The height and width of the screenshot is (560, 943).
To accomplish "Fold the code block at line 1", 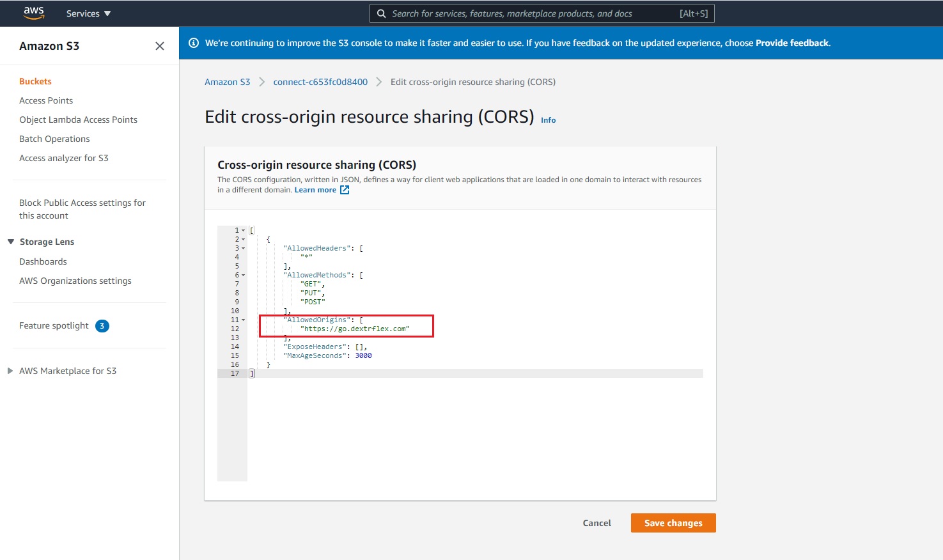I will (243, 230).
